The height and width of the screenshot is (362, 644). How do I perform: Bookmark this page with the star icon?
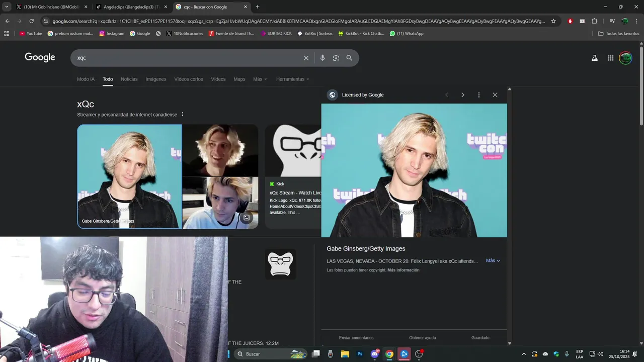click(x=553, y=21)
